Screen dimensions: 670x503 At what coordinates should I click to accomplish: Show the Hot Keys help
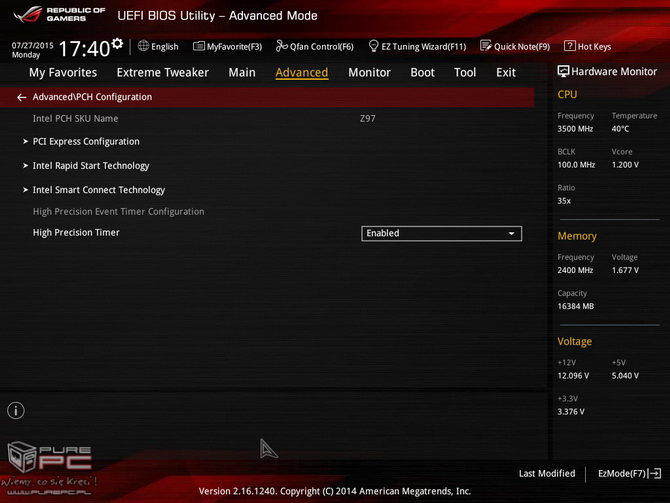tap(588, 46)
